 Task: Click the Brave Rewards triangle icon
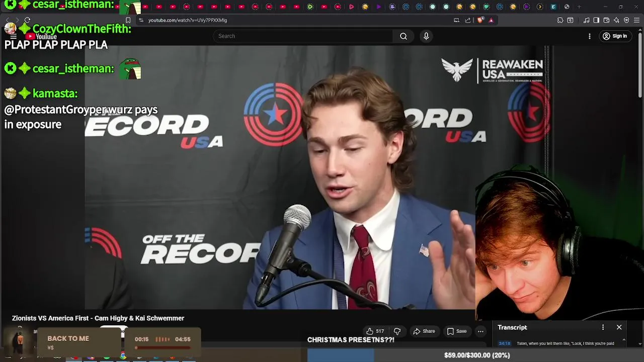click(491, 20)
